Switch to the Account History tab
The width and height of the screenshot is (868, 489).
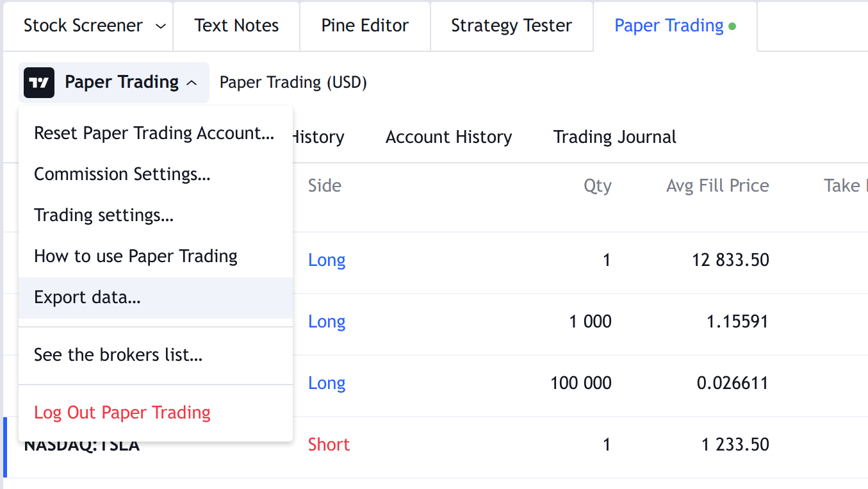click(448, 137)
